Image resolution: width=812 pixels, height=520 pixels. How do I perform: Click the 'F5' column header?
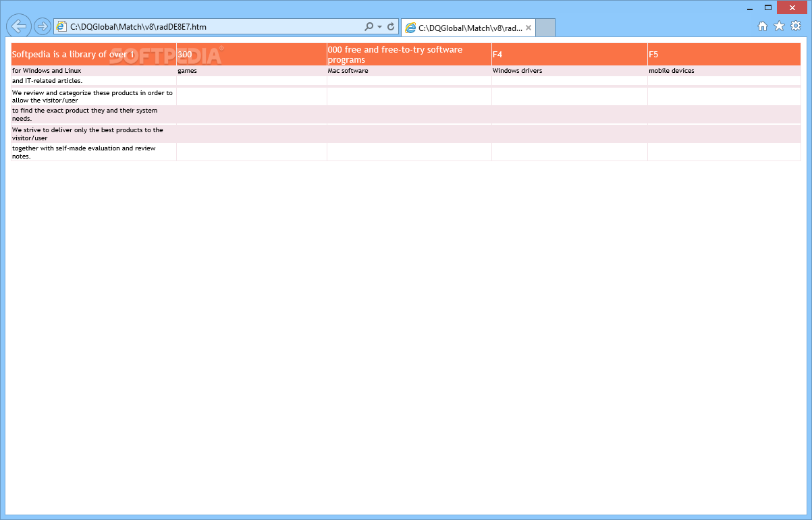(724, 55)
